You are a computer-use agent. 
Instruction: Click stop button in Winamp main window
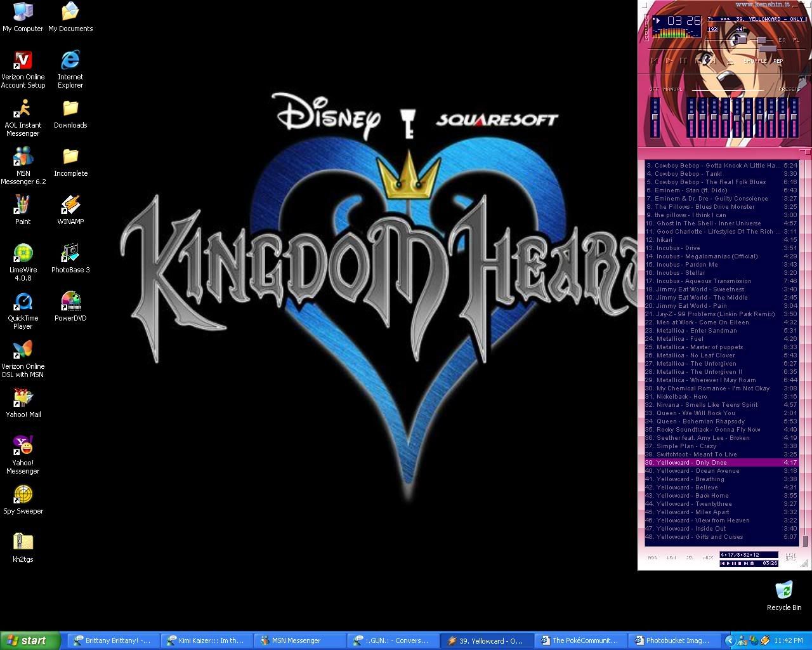click(x=698, y=61)
